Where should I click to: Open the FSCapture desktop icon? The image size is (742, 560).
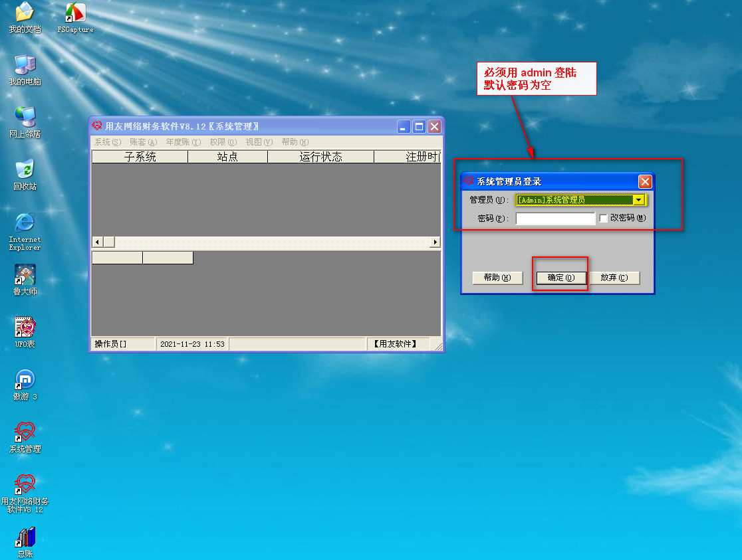point(75,13)
